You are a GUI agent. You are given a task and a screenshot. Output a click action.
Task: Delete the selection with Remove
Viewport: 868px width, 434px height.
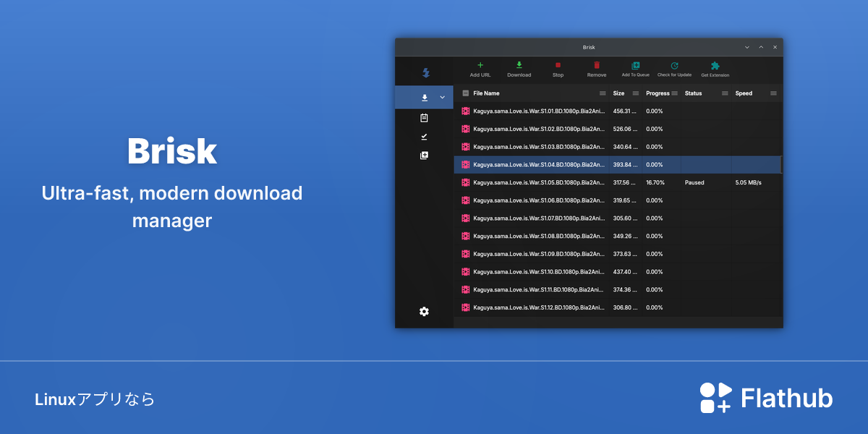click(597, 69)
